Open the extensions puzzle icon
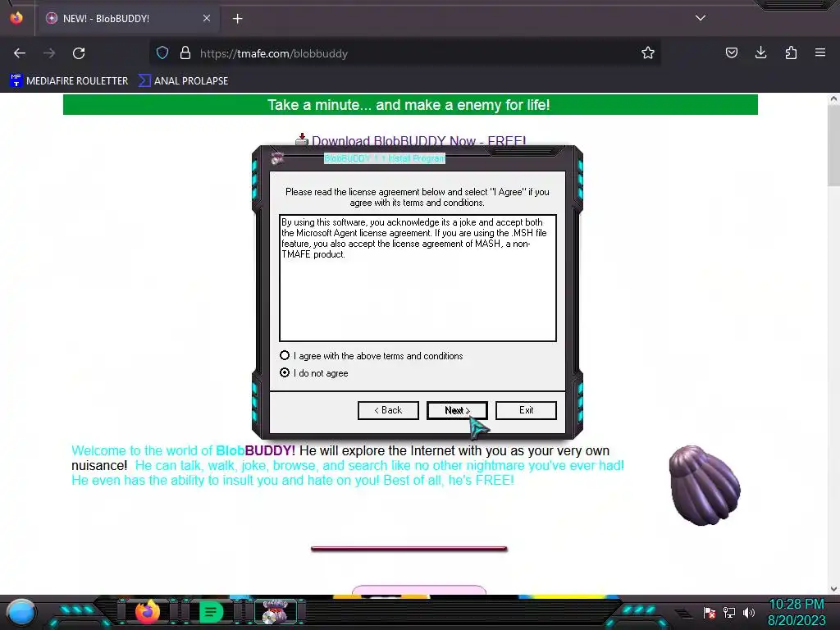Viewport: 840px width, 630px height. [791, 53]
